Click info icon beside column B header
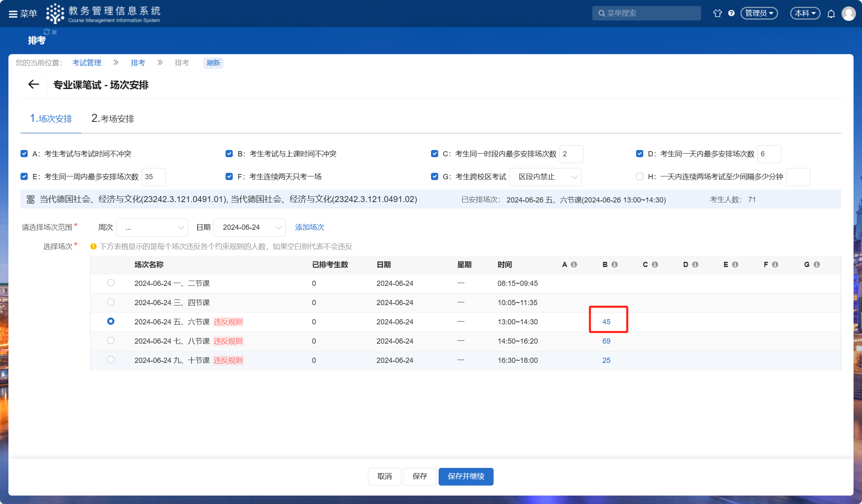The width and height of the screenshot is (862, 504). [614, 265]
